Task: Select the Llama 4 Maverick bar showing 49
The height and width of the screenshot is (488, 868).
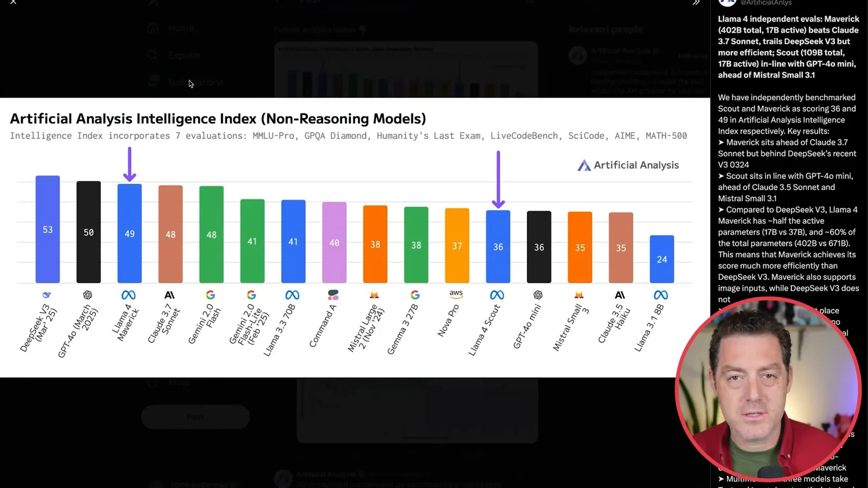Action: [x=130, y=234]
